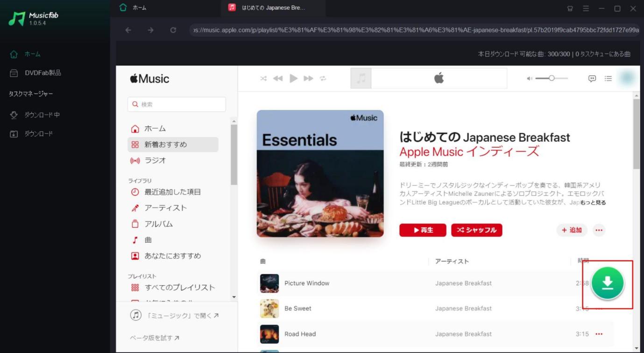
Task: Open ダウンロード finished list
Action: pos(32,134)
